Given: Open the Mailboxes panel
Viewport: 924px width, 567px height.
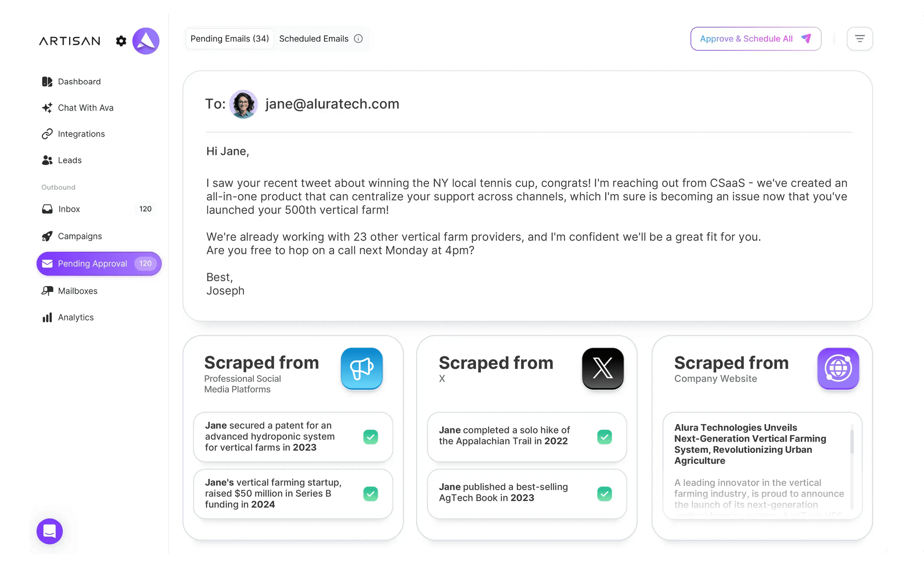Looking at the screenshot, I should (78, 291).
